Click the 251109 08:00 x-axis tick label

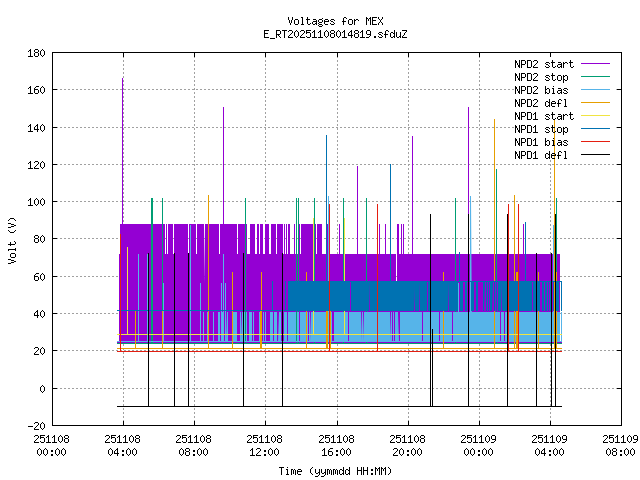(x=620, y=444)
